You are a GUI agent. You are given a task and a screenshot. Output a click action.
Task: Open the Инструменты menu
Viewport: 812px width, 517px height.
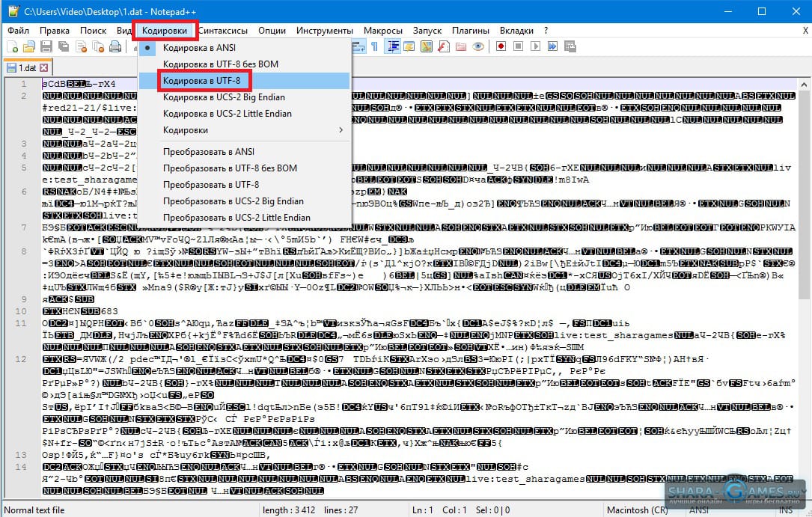[x=325, y=31]
